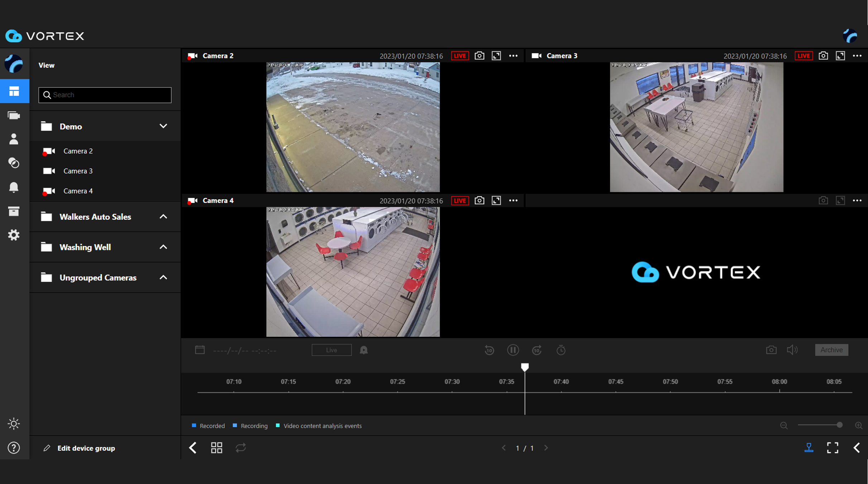
Task: Select the View layout sidebar tab
Action: point(14,91)
